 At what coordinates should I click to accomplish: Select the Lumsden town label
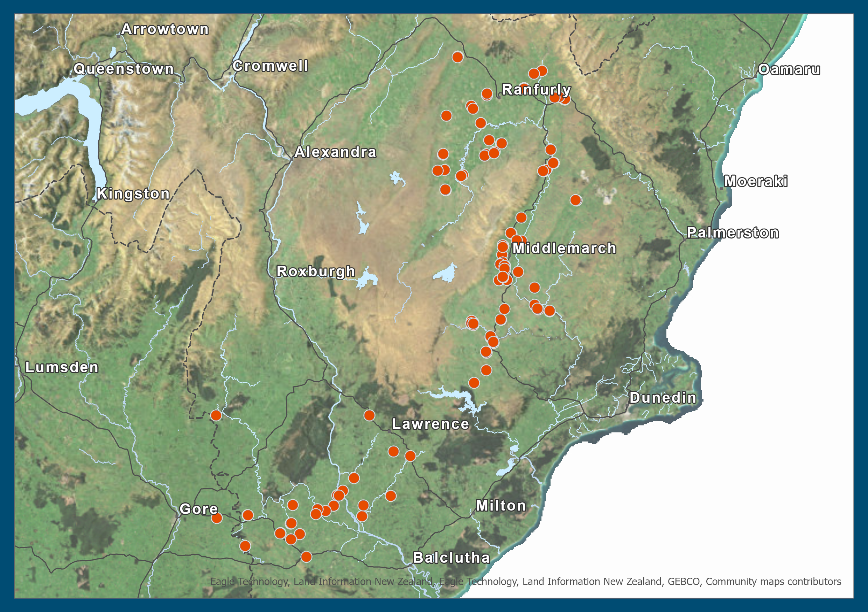[x=62, y=367]
